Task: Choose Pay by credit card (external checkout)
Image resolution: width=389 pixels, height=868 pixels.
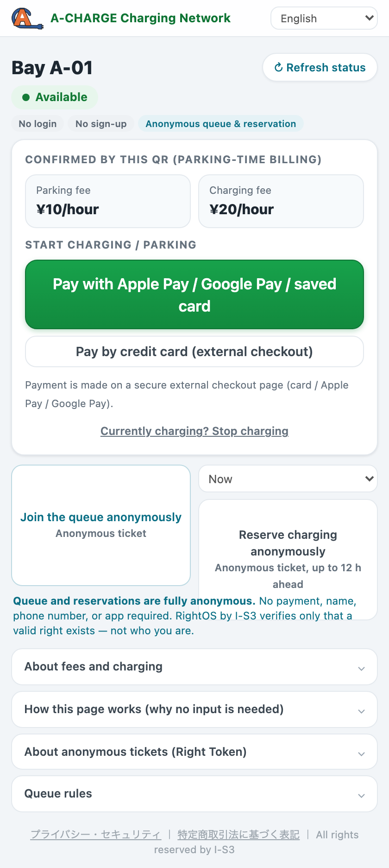Action: (194, 351)
